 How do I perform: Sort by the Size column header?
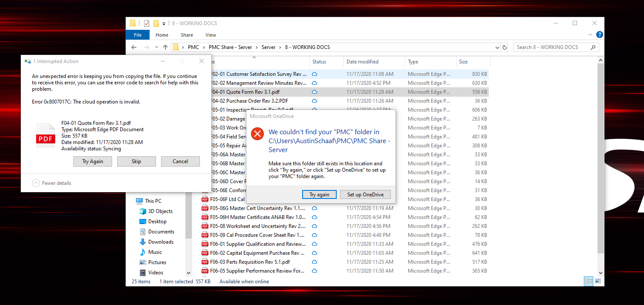[x=473, y=62]
